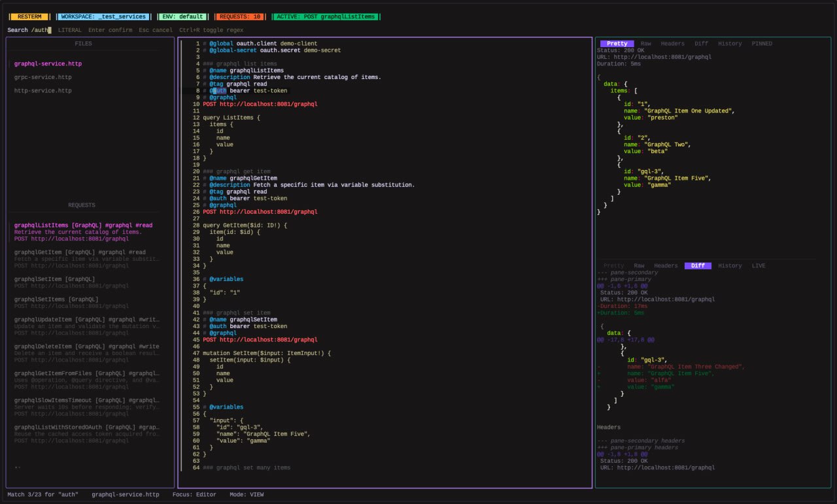Open Diff tab in the top response pane
Image resolution: width=837 pixels, height=504 pixels.
pos(701,44)
